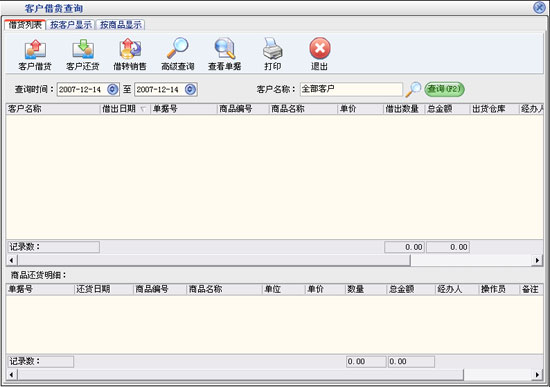
Task: Click the lower table 商品名称 column header
Action: [x=224, y=289]
